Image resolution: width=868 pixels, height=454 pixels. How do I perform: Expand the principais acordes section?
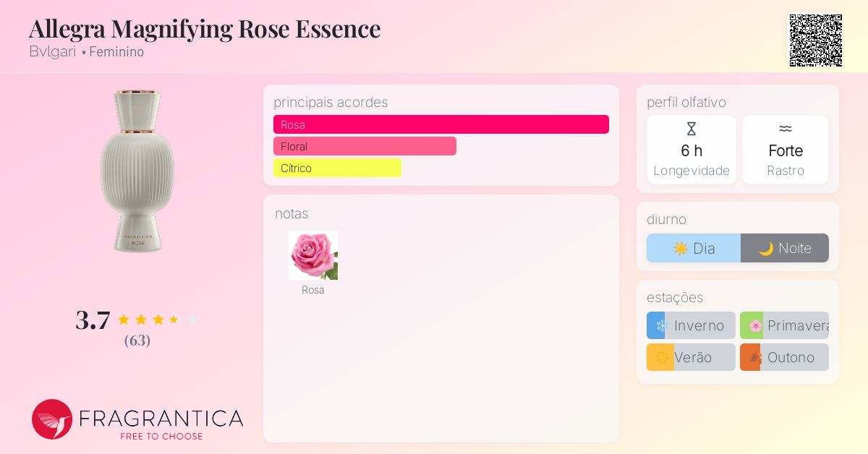coord(331,103)
